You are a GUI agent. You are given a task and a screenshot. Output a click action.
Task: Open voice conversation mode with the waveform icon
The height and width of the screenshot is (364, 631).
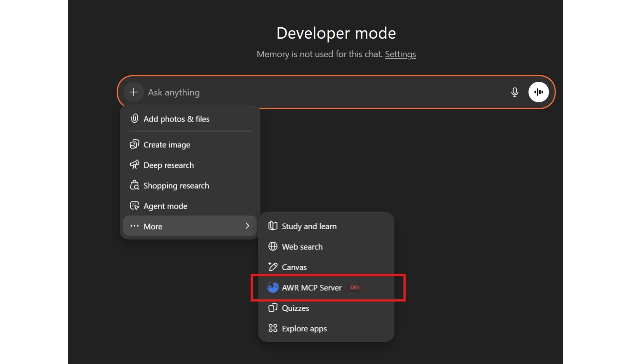[x=538, y=92]
